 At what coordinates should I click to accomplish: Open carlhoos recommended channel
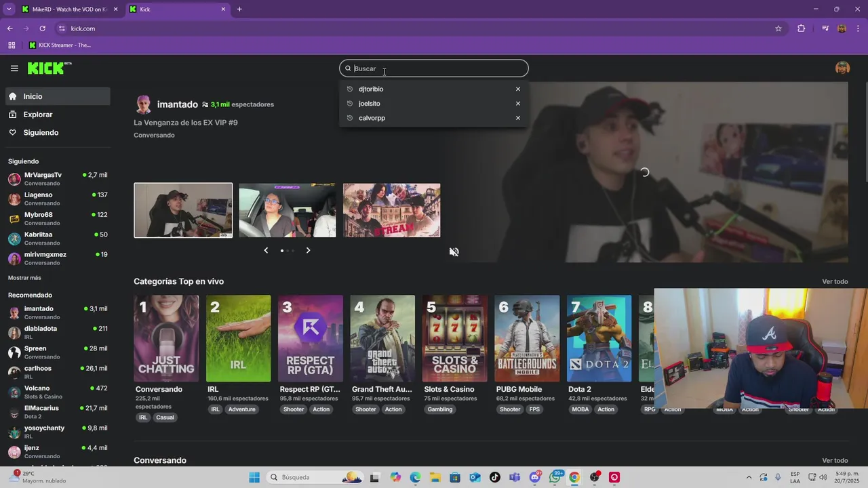(58, 372)
